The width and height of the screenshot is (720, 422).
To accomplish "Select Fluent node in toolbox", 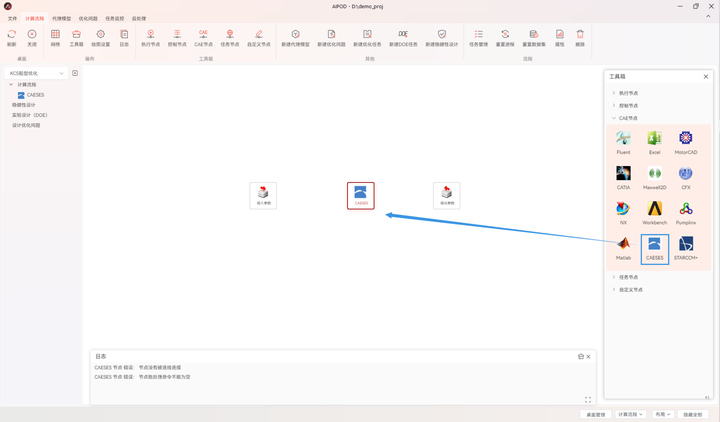I will coord(624,142).
